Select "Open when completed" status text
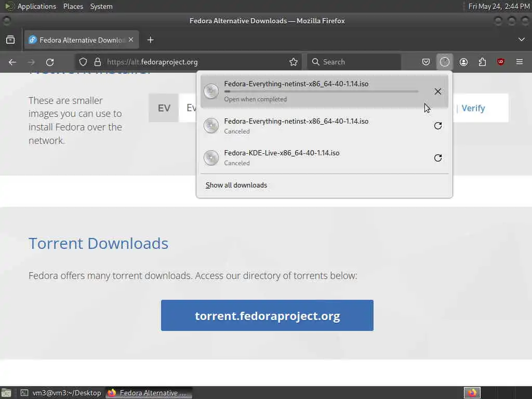This screenshot has height=399, width=532. [x=256, y=99]
